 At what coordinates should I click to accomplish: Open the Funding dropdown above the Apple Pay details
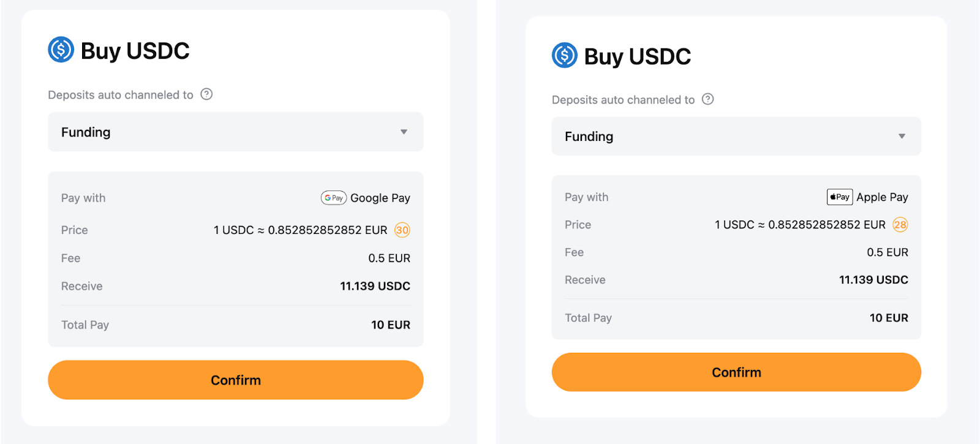pos(736,136)
